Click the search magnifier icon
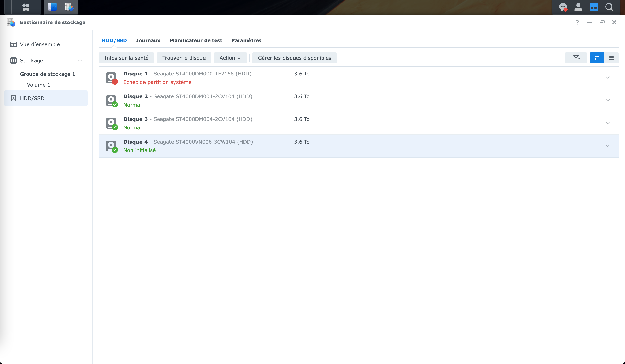 (x=609, y=7)
